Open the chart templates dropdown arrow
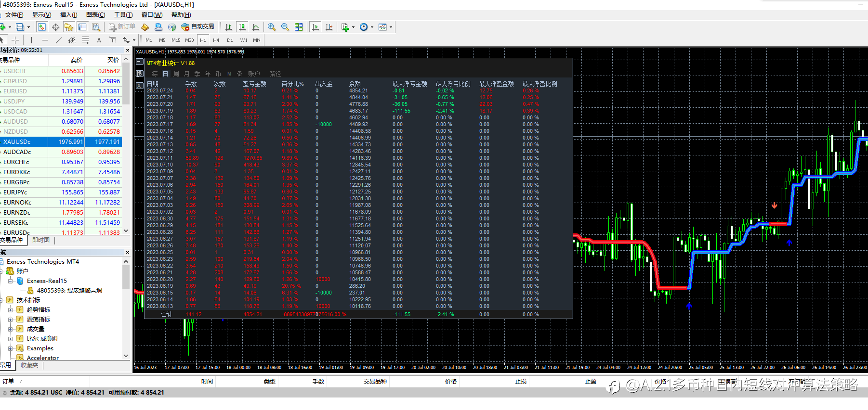 point(391,27)
